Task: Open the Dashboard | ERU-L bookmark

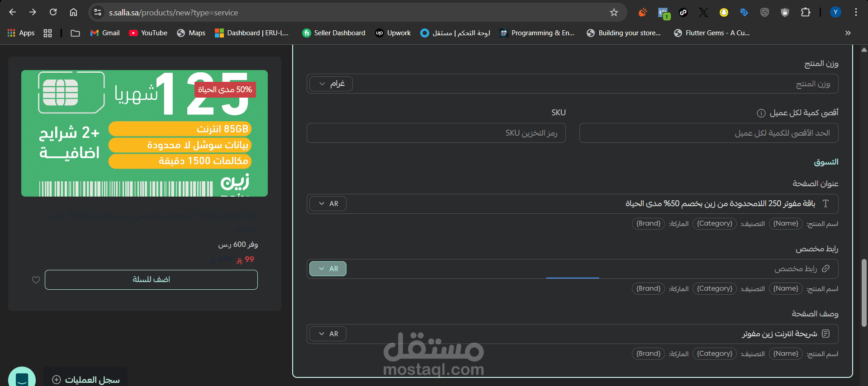Action: pos(251,33)
